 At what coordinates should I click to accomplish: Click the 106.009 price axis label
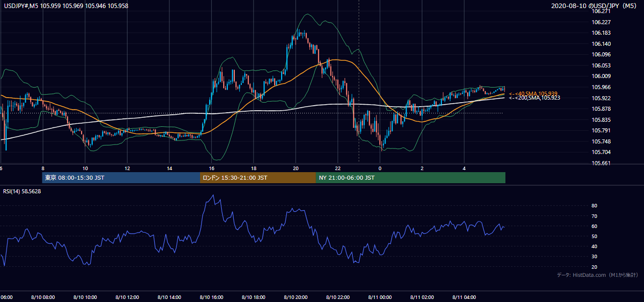(601, 77)
